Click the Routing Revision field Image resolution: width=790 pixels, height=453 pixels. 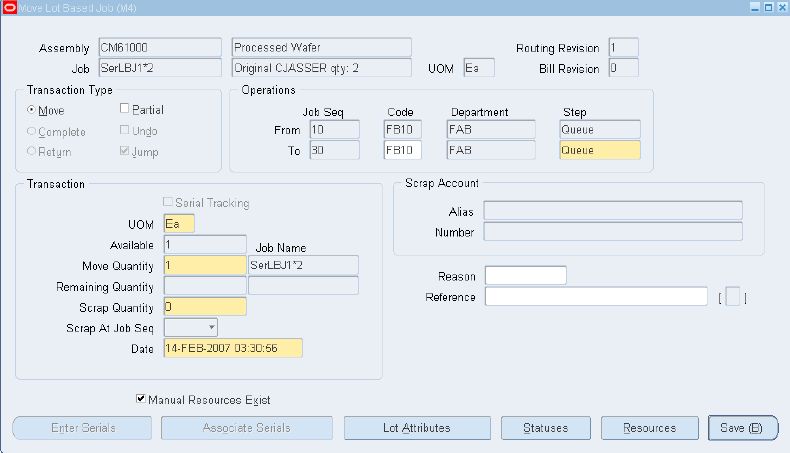pos(624,47)
